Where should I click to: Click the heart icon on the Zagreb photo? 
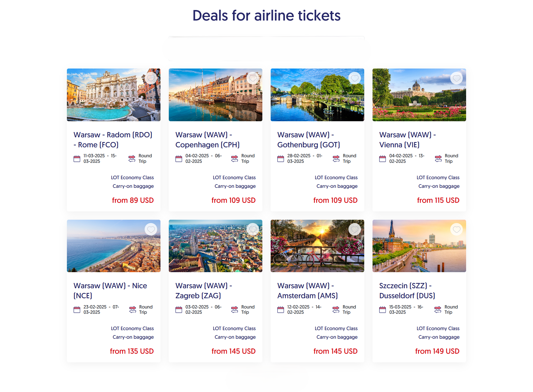point(253,229)
